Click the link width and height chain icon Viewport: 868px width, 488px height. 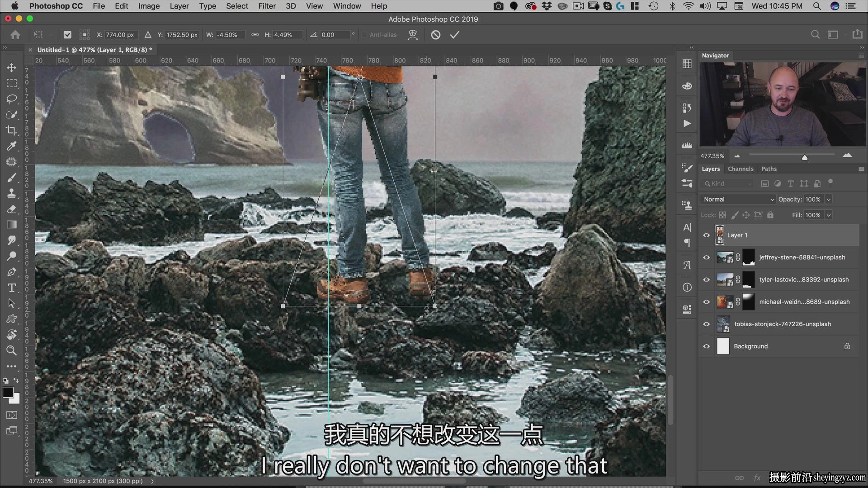[255, 35]
